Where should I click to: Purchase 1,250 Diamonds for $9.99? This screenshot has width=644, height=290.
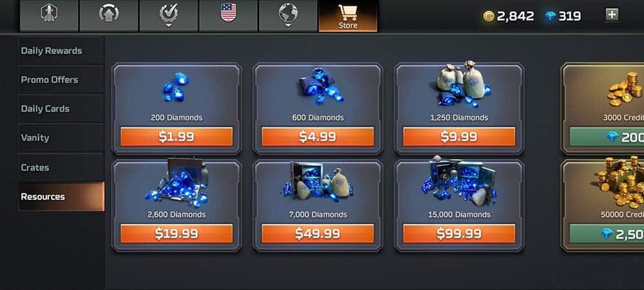click(459, 137)
